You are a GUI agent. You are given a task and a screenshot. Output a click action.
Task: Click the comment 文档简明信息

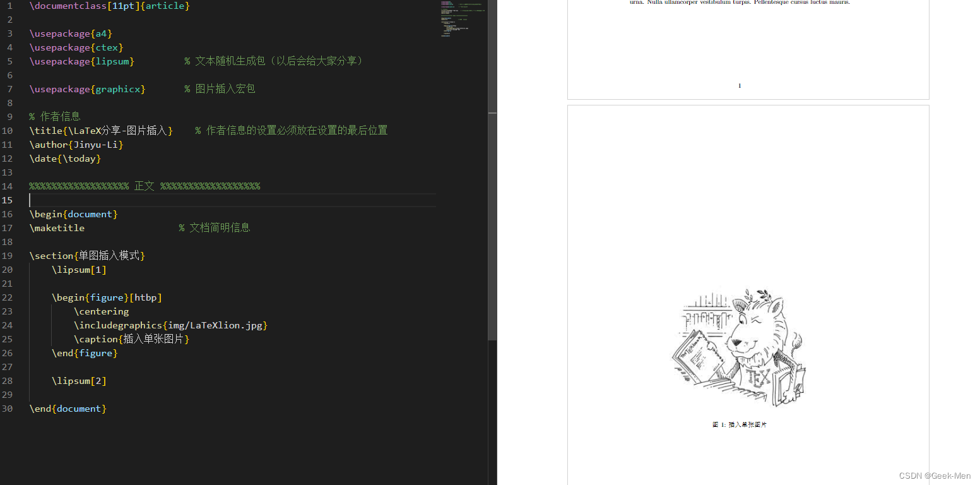[215, 228]
